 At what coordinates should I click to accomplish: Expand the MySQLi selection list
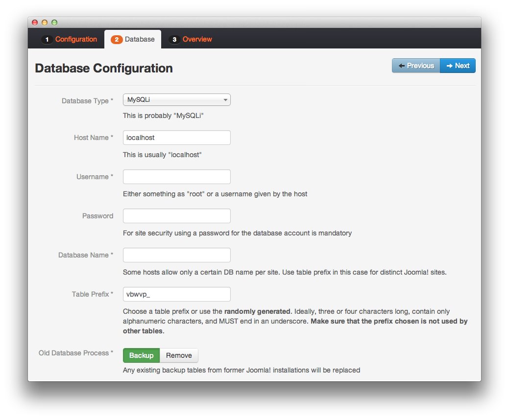[x=176, y=99]
